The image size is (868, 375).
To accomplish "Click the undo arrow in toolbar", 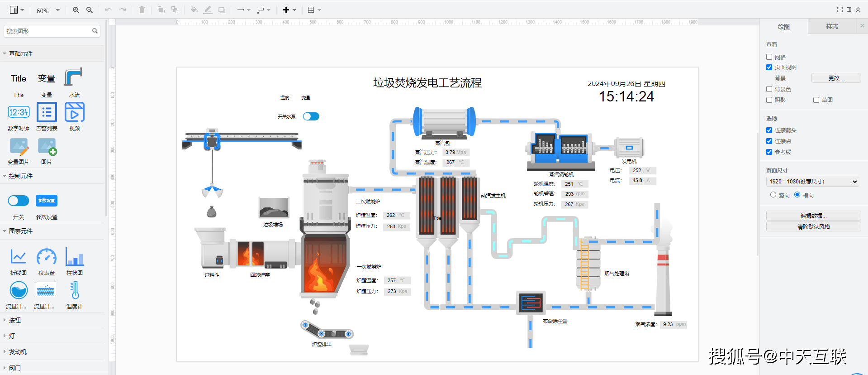I will point(108,10).
